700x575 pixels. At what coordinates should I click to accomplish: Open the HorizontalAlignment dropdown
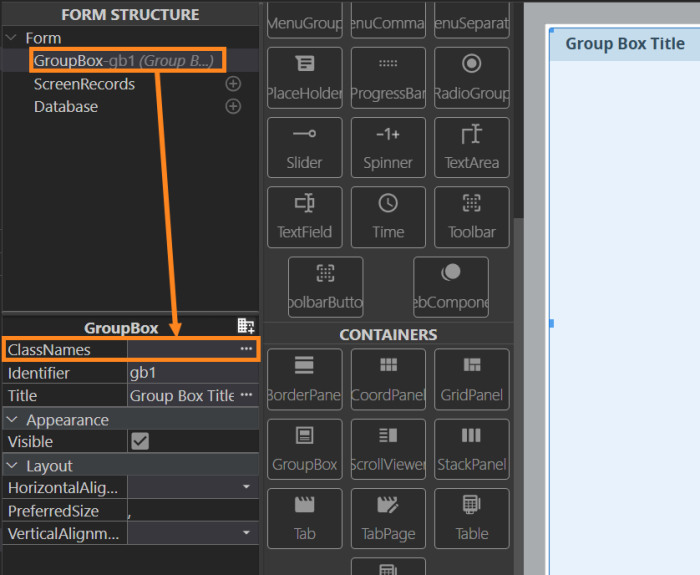pyautogui.click(x=246, y=487)
